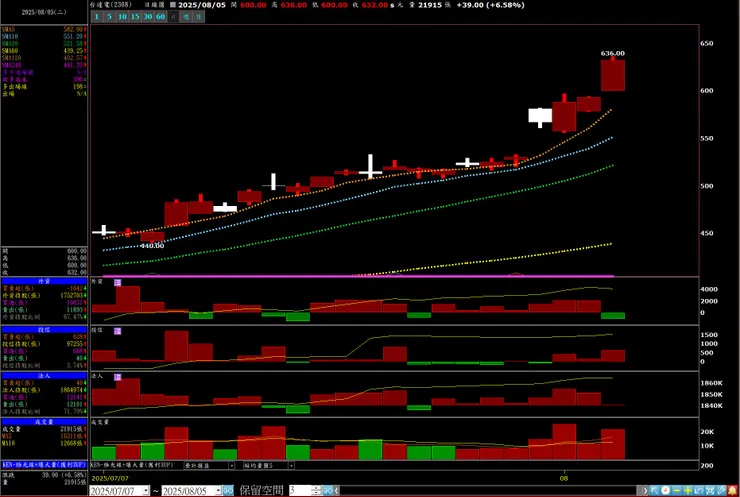The height and width of the screenshot is (497, 740).
Task: Select the highlighted KEN strategy row bottom-left
Action: [x=44, y=465]
